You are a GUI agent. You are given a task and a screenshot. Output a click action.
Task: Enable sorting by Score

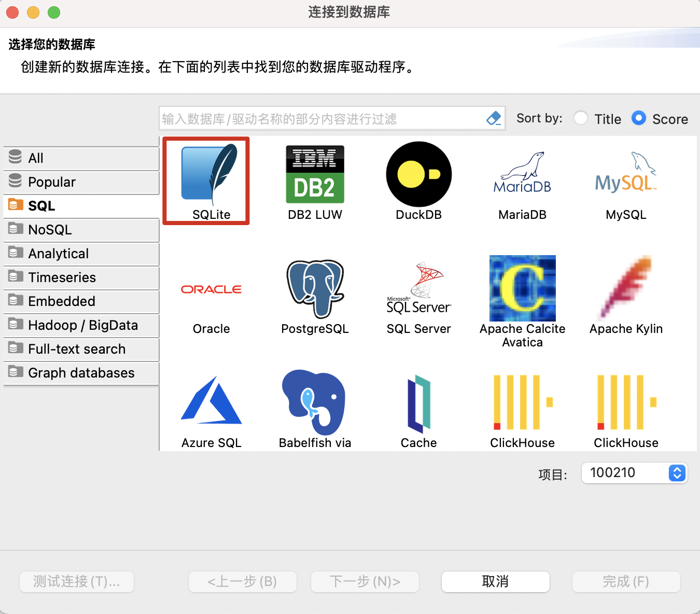coord(639,118)
